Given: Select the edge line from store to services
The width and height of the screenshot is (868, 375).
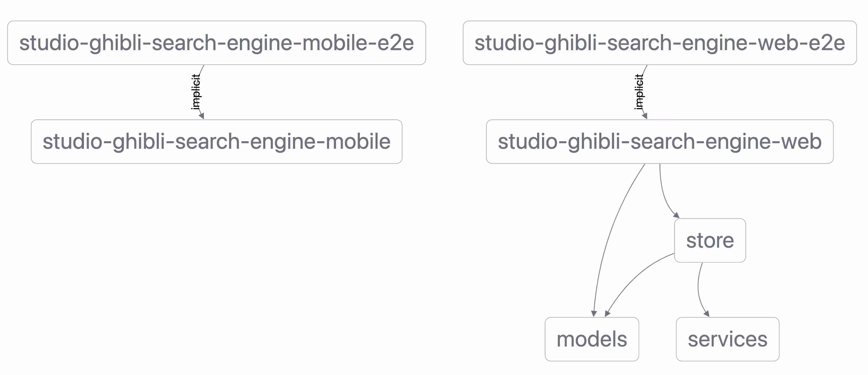Looking at the screenshot, I should (x=699, y=287).
